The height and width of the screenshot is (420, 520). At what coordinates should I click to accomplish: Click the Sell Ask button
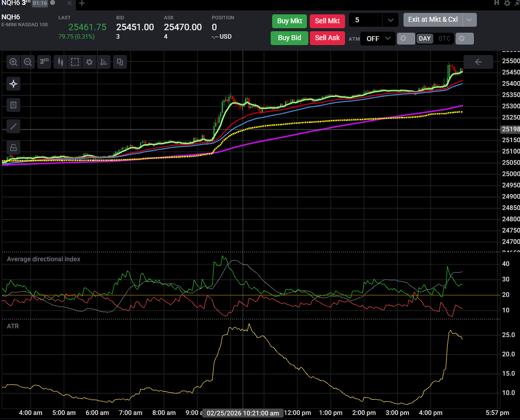click(x=327, y=38)
